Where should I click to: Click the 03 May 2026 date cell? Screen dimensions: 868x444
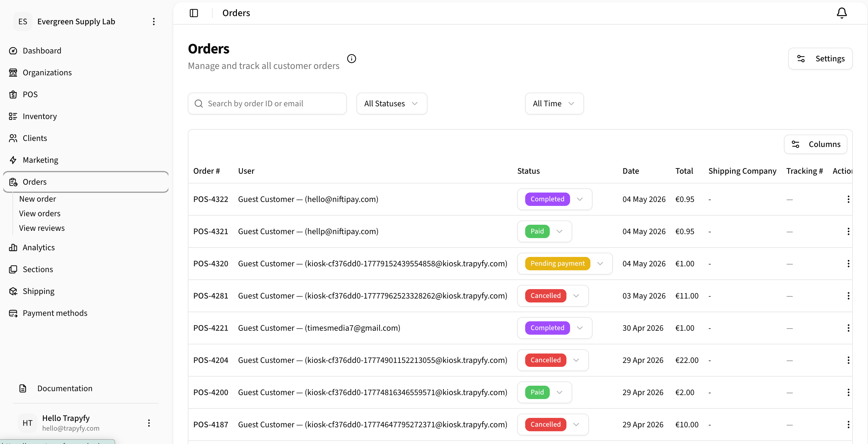pos(644,296)
